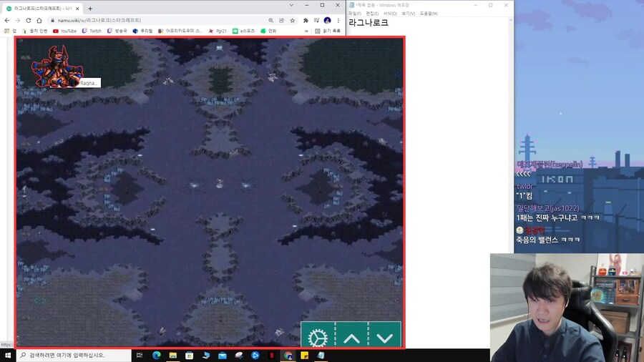Switch to Chrome on taskbar
Image resolution: width=644 pixels, height=362 pixels.
point(288,355)
